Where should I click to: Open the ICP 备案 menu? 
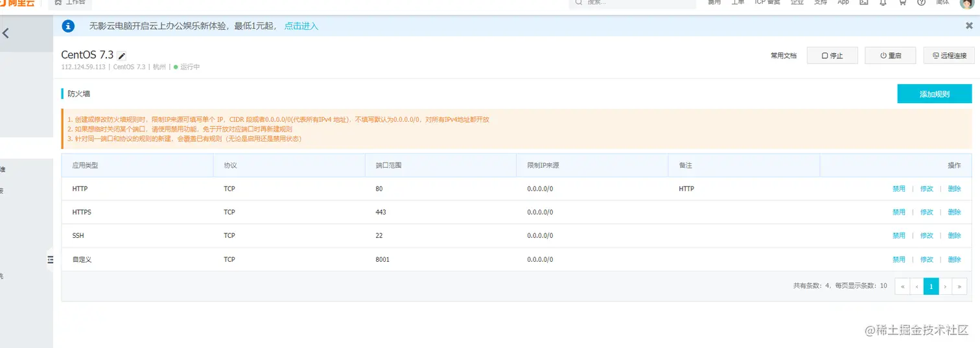[x=767, y=3]
